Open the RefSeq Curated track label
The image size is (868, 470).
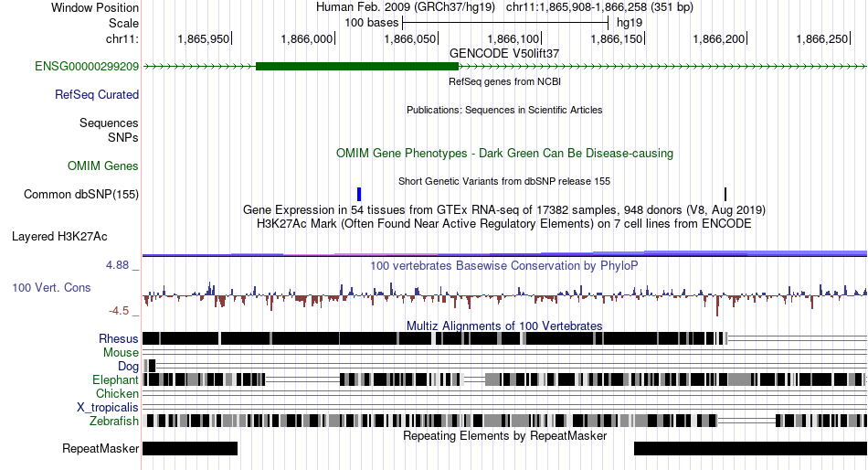pyautogui.click(x=97, y=95)
